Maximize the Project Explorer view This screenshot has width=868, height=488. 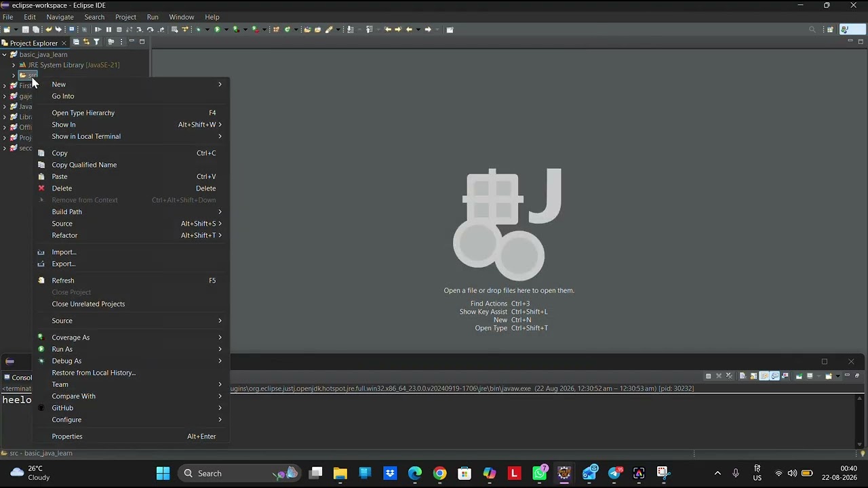(142, 42)
